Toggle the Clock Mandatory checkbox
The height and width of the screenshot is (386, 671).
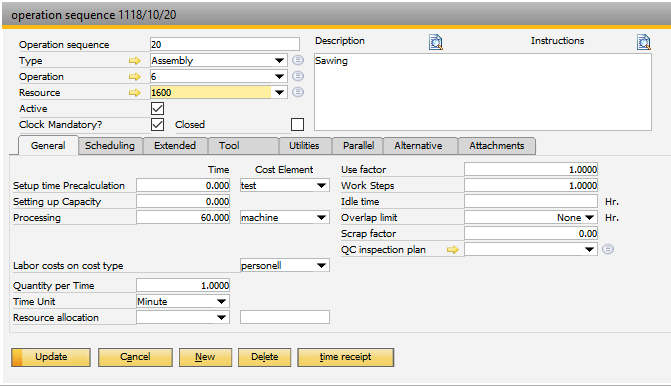click(x=157, y=125)
